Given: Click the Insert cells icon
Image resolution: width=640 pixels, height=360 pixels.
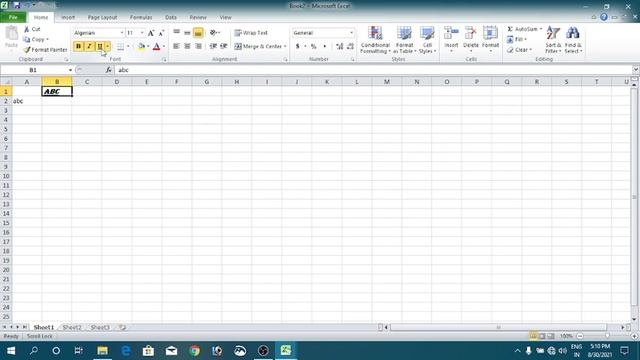Looking at the screenshot, I should click(x=451, y=33).
